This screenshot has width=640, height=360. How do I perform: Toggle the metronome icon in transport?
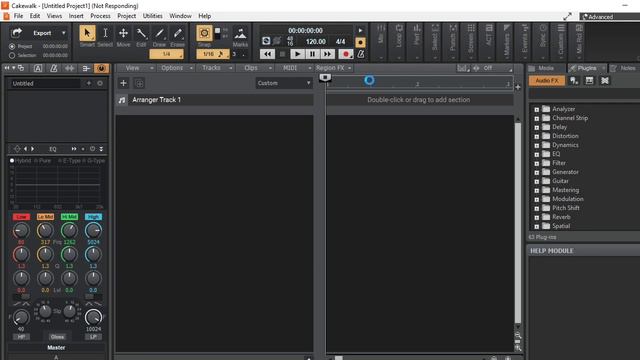click(361, 54)
